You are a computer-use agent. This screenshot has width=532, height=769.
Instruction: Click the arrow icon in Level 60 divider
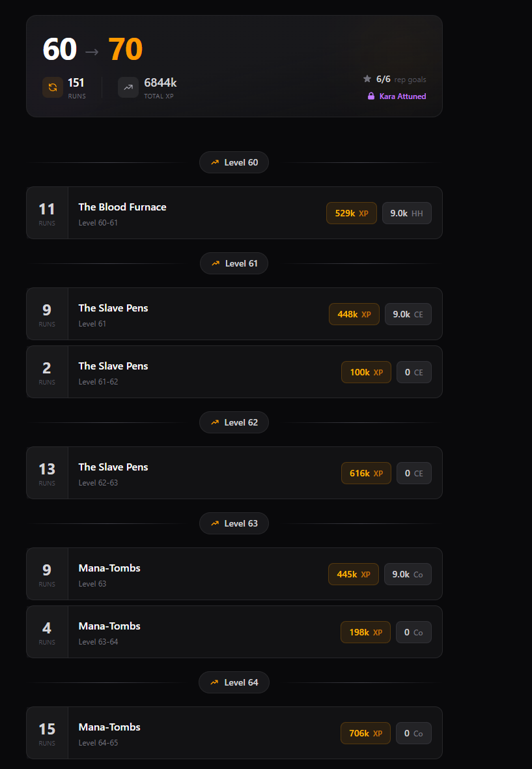pos(215,162)
